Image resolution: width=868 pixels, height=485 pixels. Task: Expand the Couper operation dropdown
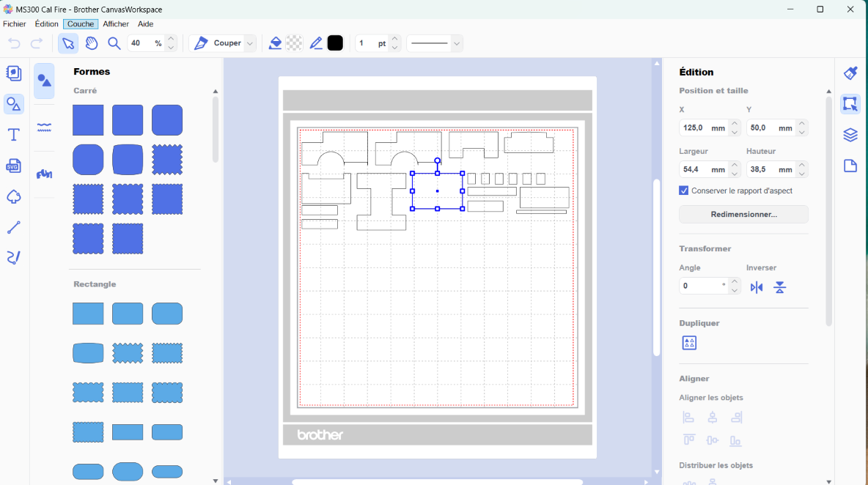[250, 43]
